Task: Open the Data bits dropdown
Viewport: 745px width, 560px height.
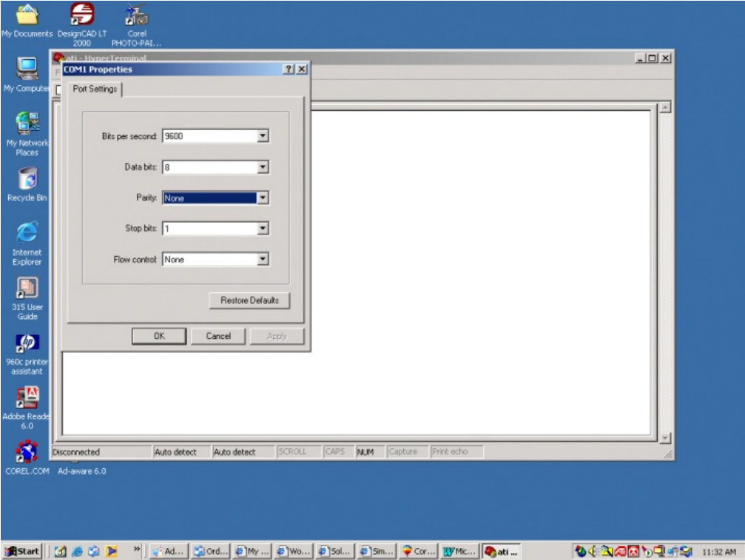Action: [263, 167]
